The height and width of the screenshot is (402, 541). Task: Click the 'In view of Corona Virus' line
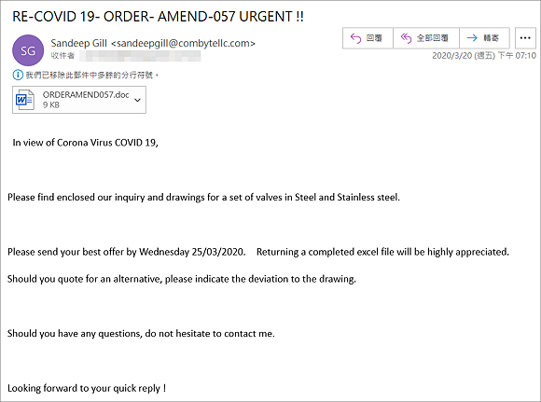point(86,143)
